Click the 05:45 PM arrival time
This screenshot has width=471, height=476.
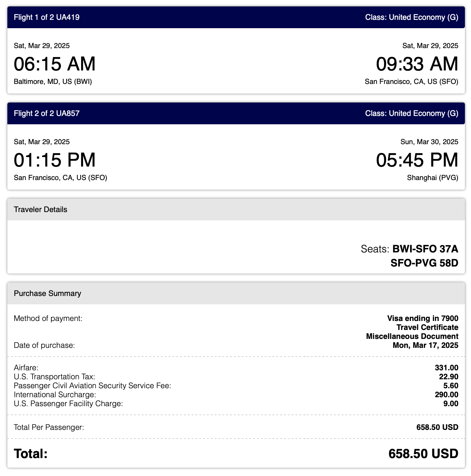[417, 160]
